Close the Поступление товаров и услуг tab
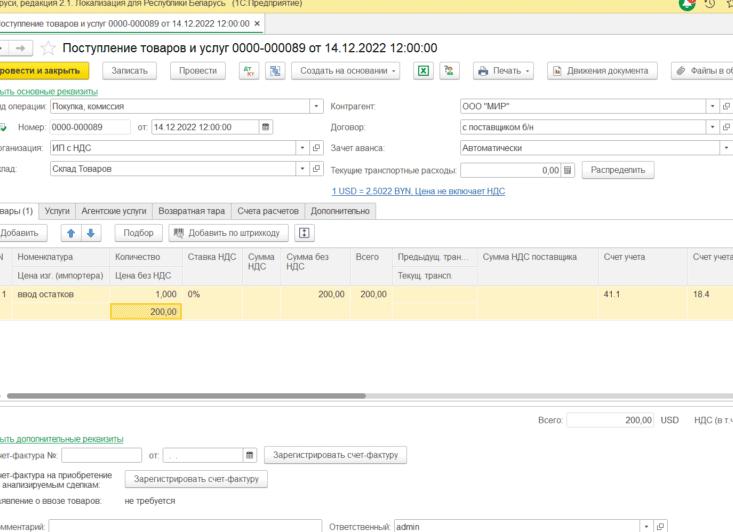733x532 pixels. [257, 23]
